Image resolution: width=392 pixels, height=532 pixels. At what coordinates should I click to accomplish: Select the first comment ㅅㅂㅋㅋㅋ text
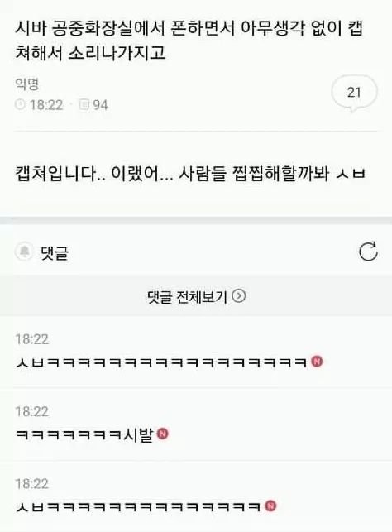click(x=162, y=362)
